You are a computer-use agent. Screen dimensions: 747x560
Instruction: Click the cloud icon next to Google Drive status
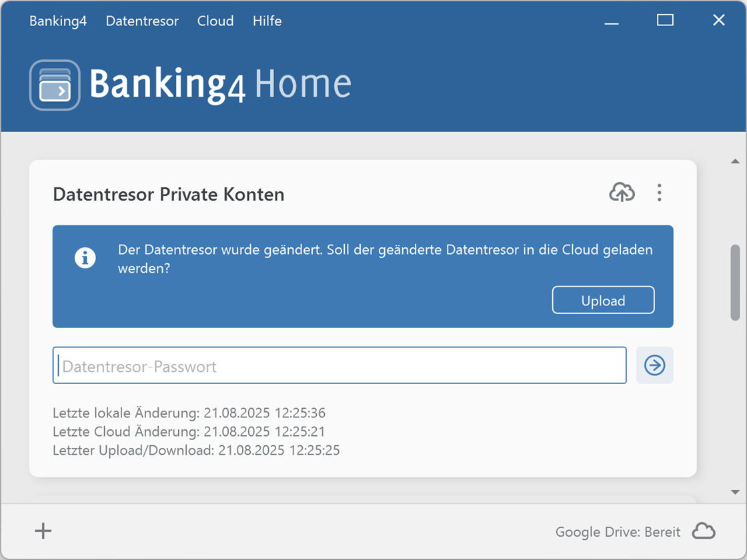coord(704,531)
